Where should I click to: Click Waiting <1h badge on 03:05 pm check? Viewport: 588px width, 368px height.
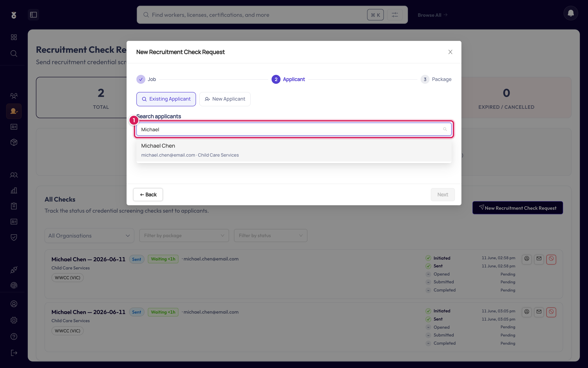(163, 312)
